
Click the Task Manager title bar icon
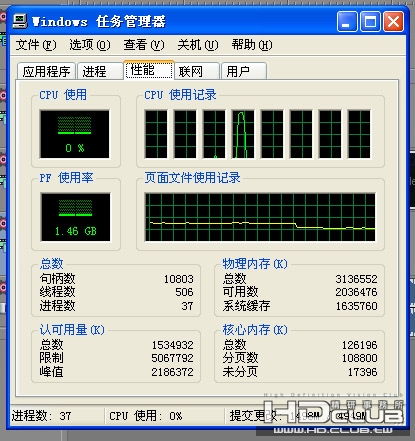[20, 21]
